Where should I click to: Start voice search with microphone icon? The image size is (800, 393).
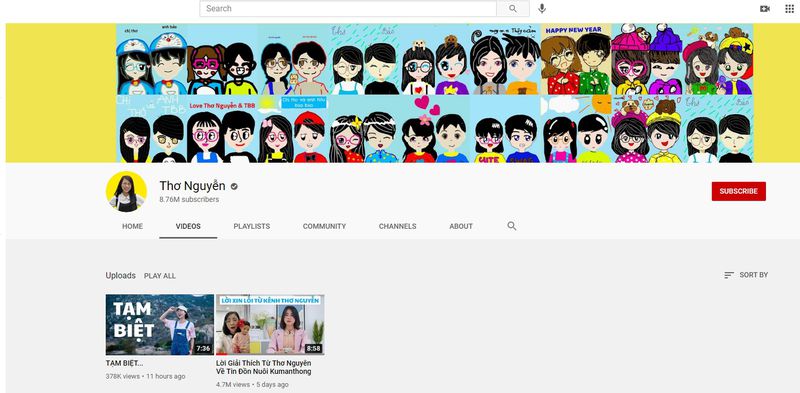542,9
